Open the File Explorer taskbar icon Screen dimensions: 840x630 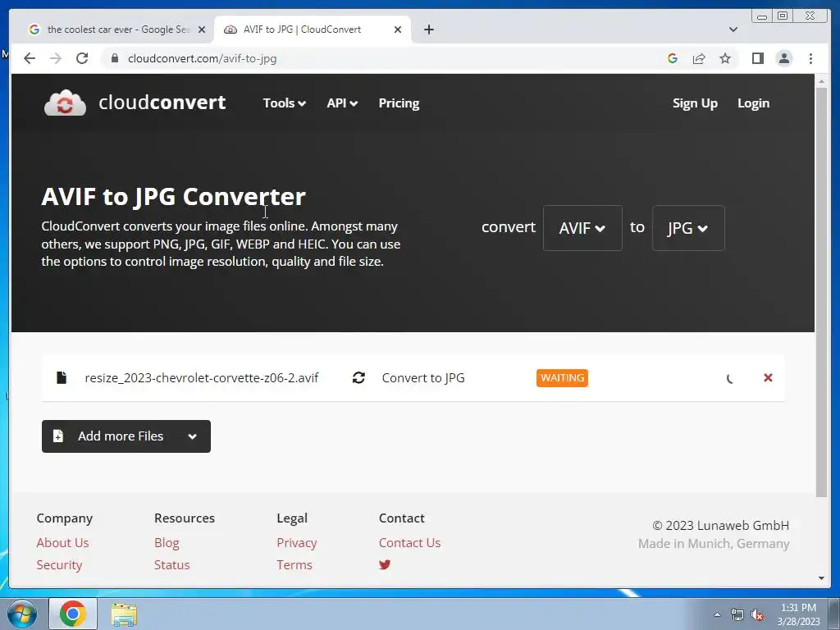coord(124,614)
